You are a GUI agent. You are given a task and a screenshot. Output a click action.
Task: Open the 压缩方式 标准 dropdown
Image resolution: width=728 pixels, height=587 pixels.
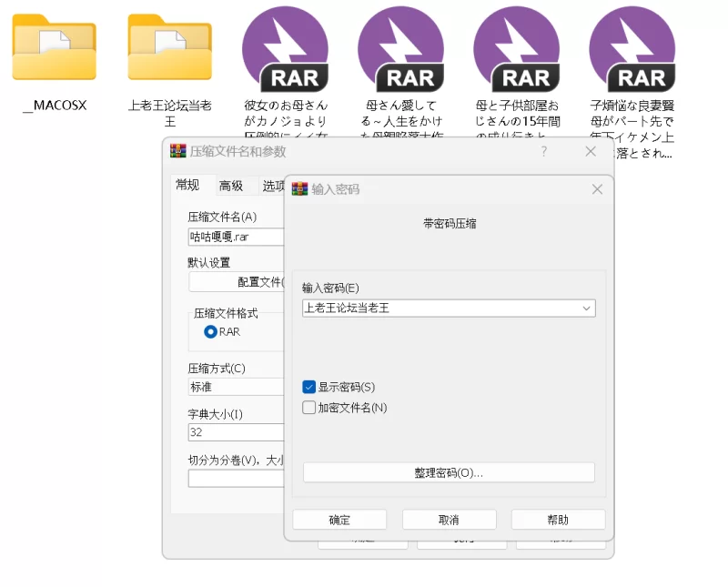[236, 387]
